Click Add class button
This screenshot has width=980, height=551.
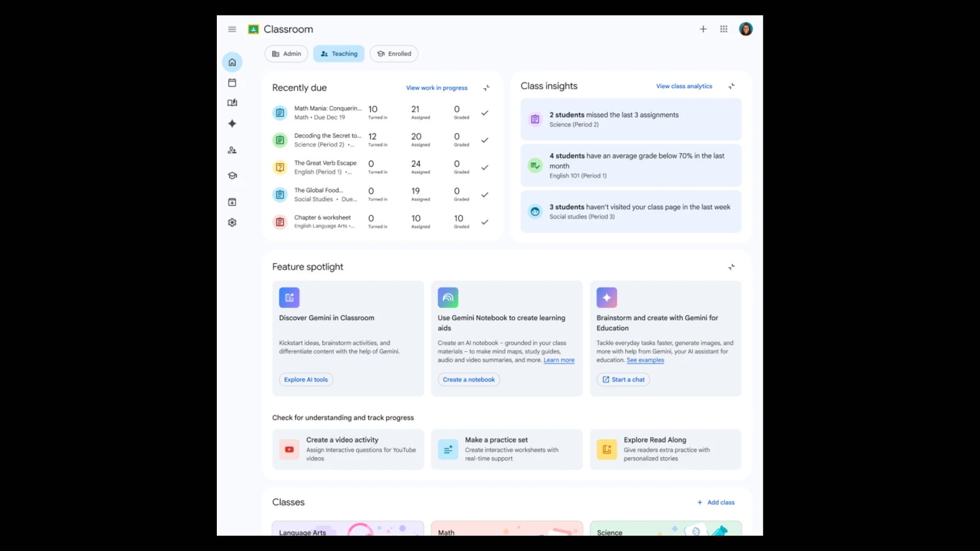click(715, 503)
